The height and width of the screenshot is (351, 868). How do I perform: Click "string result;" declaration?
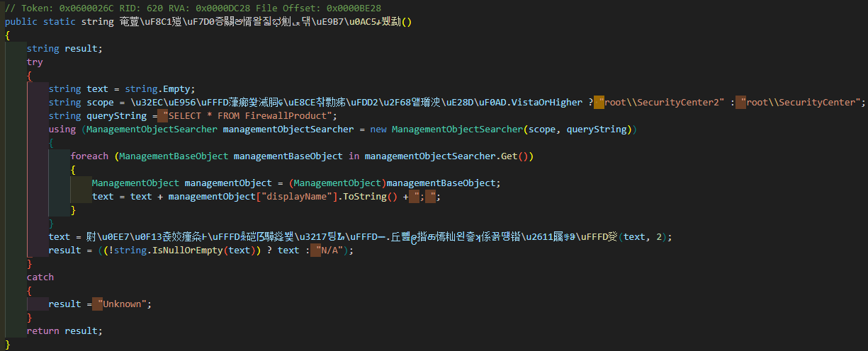tap(64, 48)
